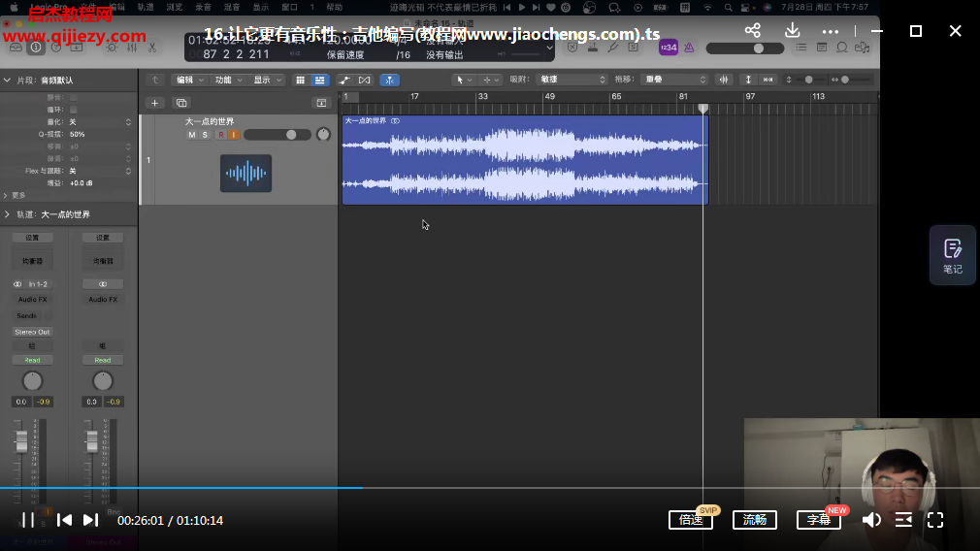Click the 倍速 playback speed button
This screenshot has height=551, width=980.
click(x=691, y=520)
